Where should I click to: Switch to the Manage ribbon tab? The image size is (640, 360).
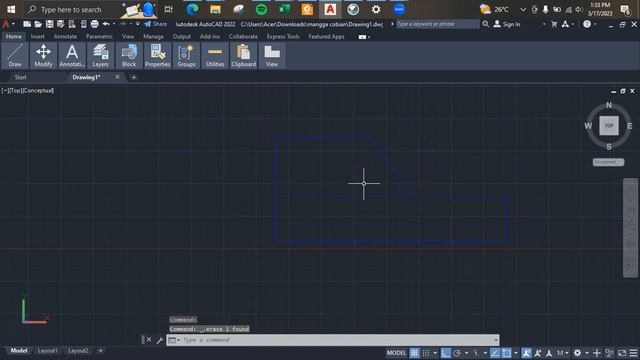(153, 36)
